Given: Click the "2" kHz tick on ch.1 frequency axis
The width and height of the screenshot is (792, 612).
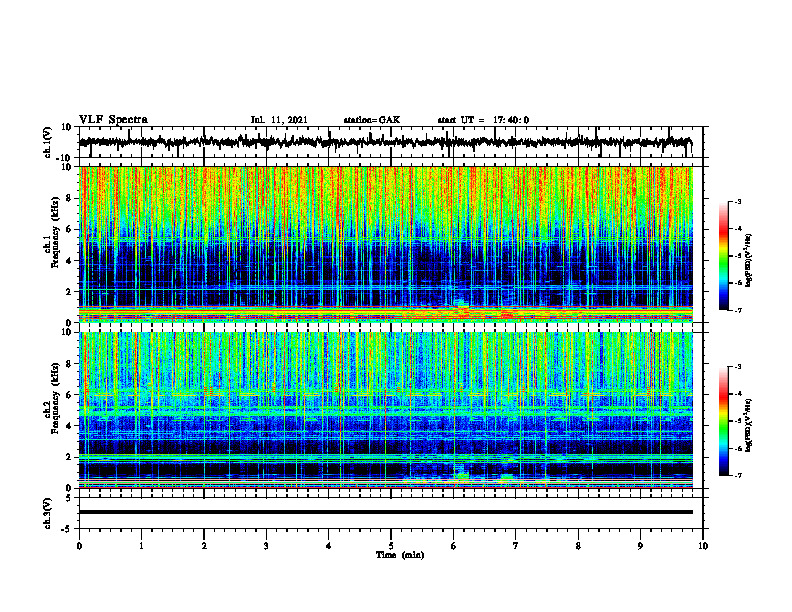Looking at the screenshot, I should click(69, 292).
